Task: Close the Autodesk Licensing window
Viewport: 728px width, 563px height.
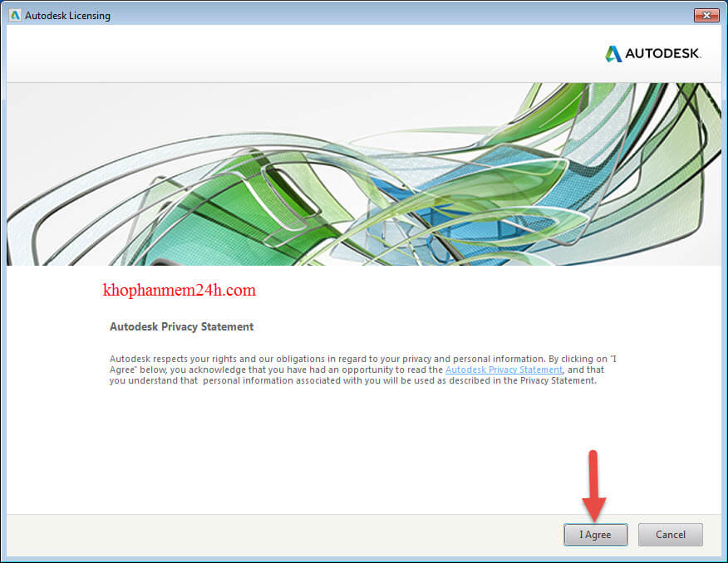Action: (x=706, y=15)
